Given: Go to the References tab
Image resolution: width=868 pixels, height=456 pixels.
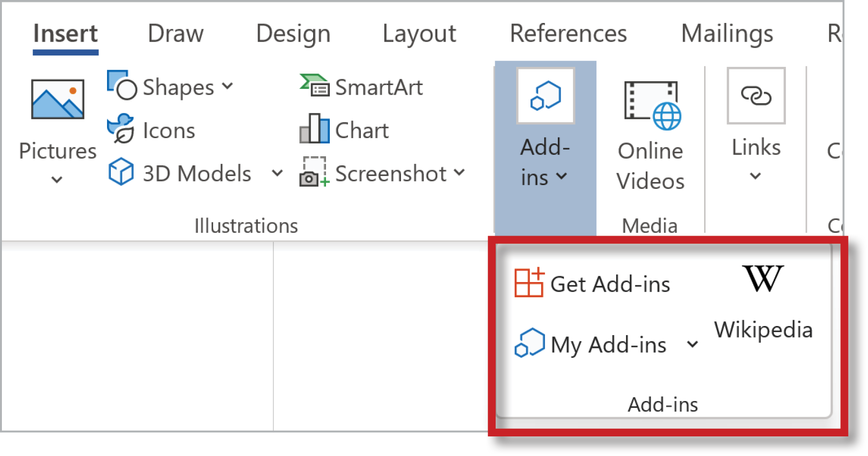Looking at the screenshot, I should pos(568,33).
